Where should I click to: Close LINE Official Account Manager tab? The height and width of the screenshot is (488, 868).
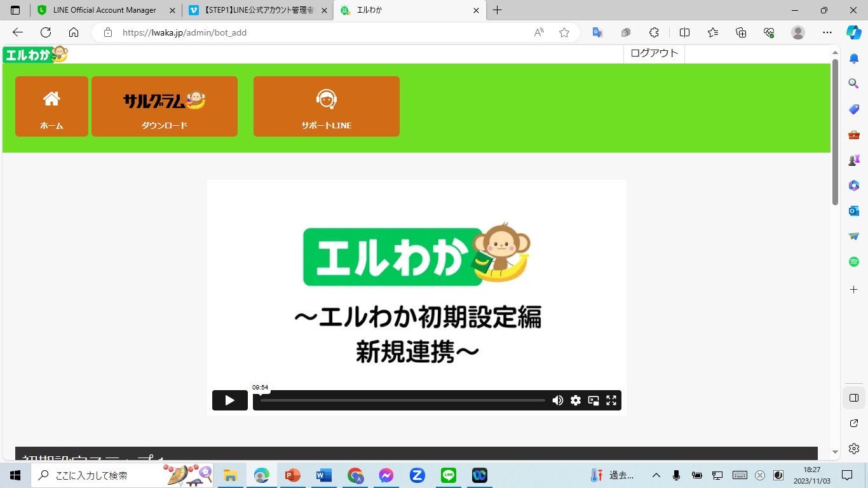[x=172, y=10]
